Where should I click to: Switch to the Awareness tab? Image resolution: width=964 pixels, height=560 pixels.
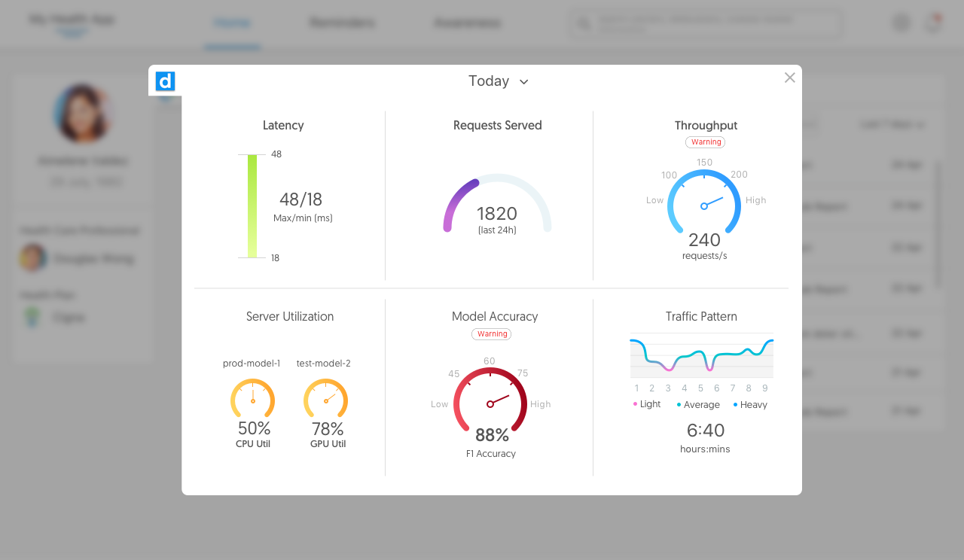click(466, 23)
